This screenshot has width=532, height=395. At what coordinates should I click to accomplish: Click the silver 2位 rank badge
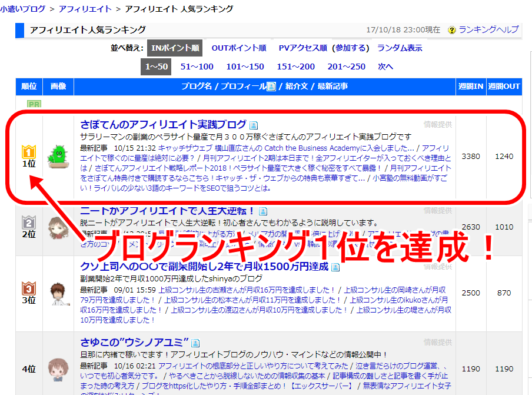[x=29, y=223]
